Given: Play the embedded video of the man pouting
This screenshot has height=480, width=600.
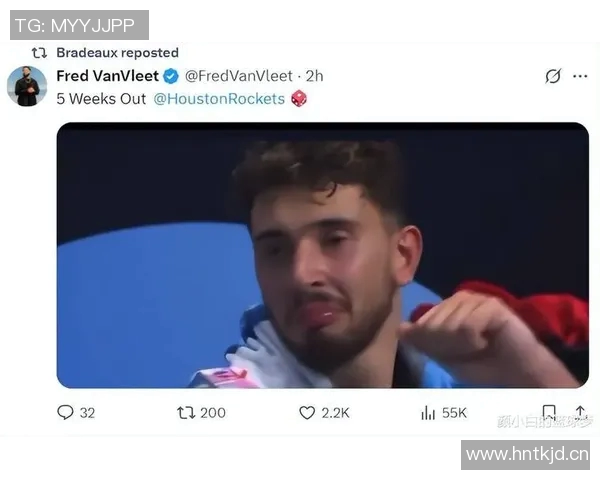Looking at the screenshot, I should (323, 255).
